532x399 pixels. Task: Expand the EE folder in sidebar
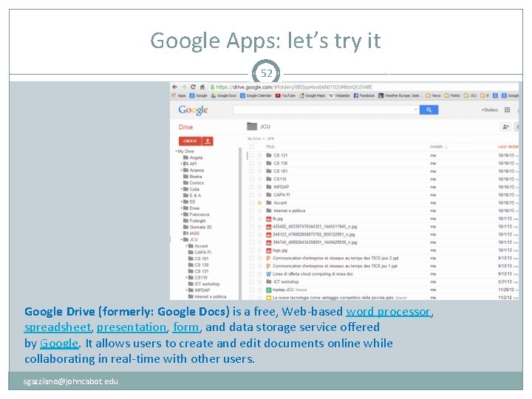pyautogui.click(x=181, y=202)
